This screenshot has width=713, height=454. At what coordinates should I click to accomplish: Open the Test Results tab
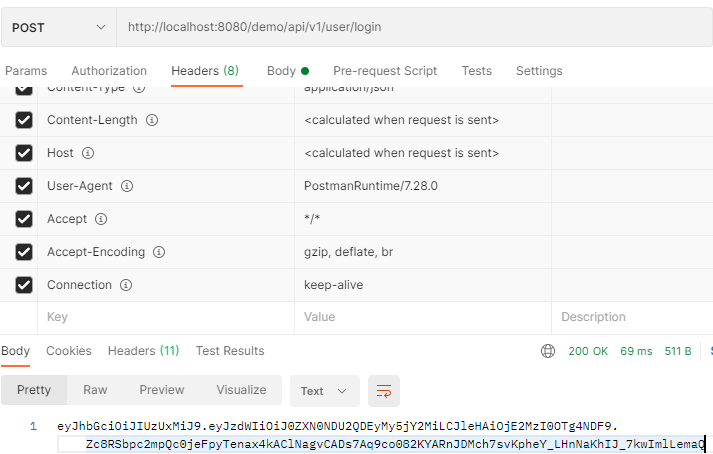click(230, 351)
